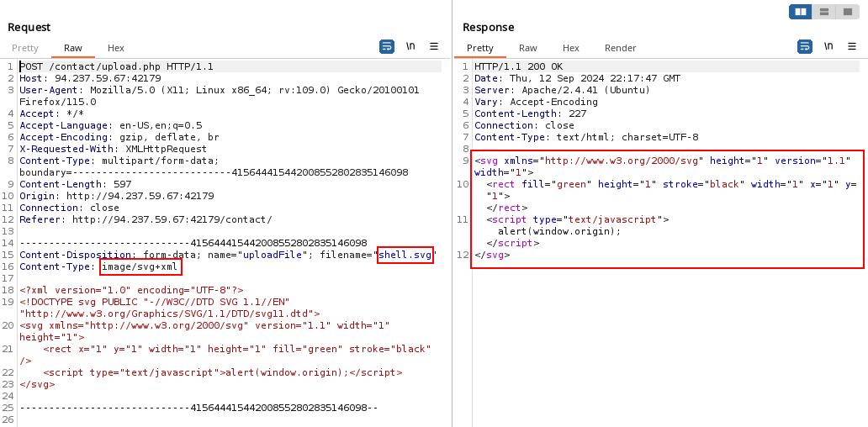Click the Server: Apache/2.4.41 (Ubuntu) header
Image resolution: width=868 pixels, height=427 pixels.
click(563, 90)
